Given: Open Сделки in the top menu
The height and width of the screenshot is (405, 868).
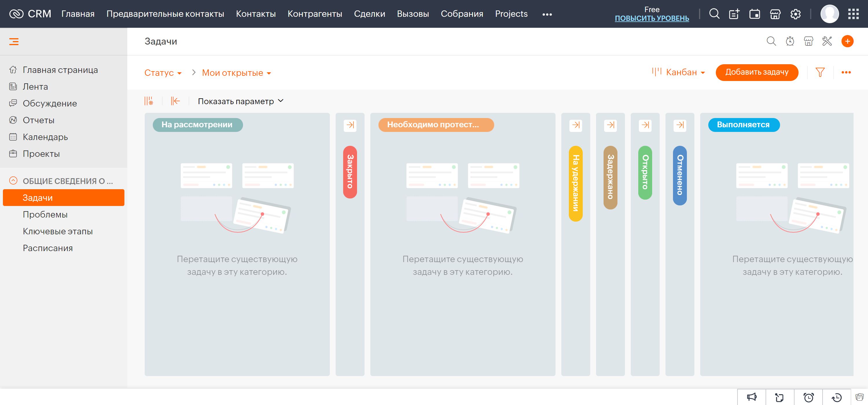Looking at the screenshot, I should pos(369,14).
